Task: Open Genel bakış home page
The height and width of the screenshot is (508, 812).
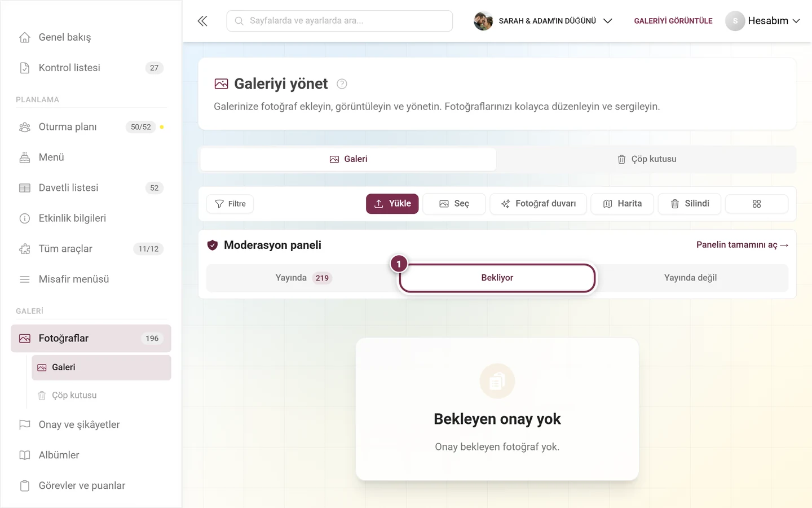Action: pos(91,37)
